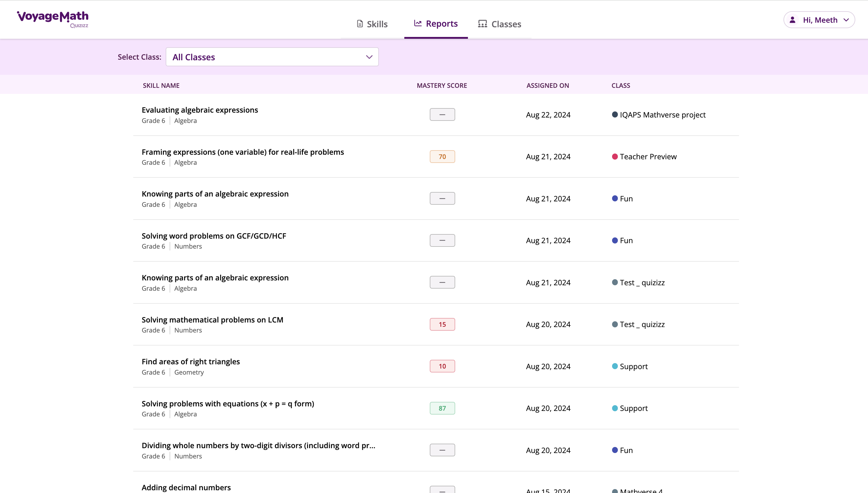Click the Classes group icon
Screen dimensions: 868x493
click(x=482, y=24)
